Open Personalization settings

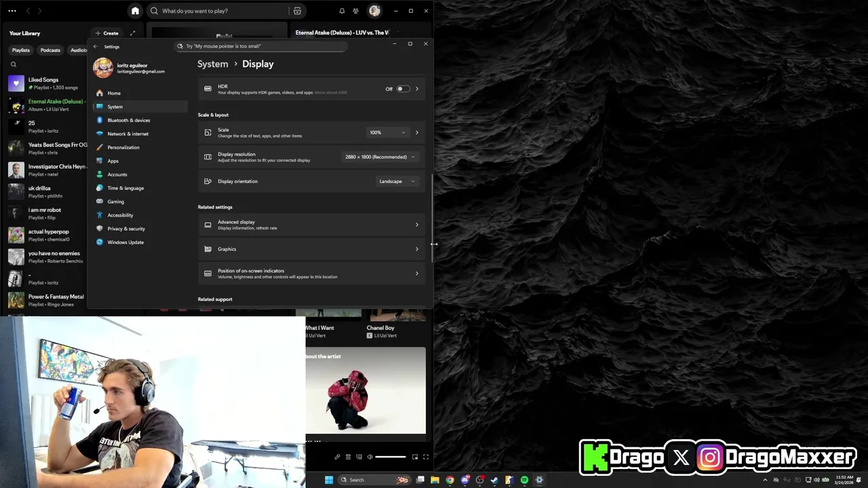[x=140, y=147]
